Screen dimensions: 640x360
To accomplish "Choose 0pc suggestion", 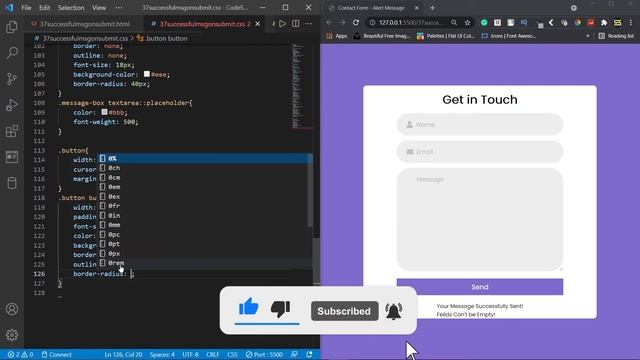I will pos(204,234).
